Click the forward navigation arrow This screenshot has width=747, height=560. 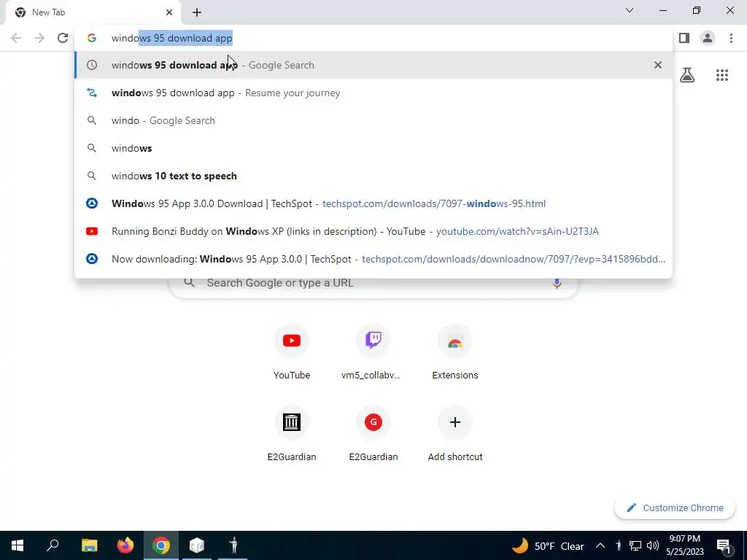(x=39, y=38)
